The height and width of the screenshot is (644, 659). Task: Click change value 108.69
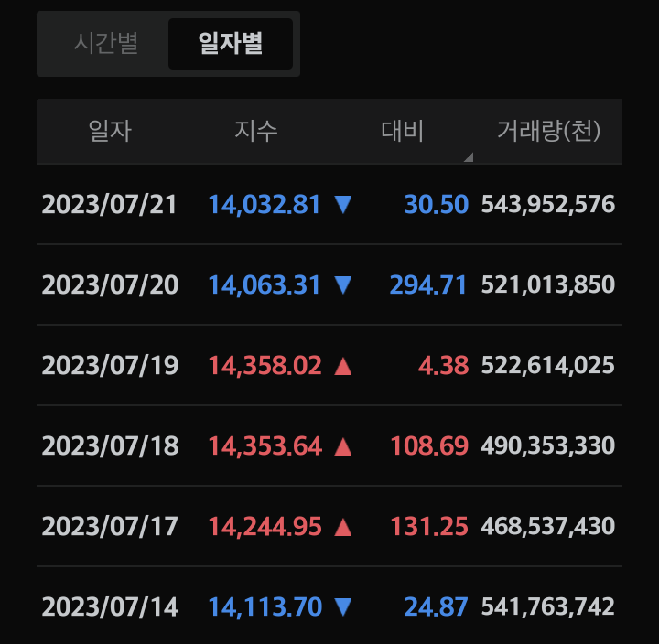click(429, 446)
